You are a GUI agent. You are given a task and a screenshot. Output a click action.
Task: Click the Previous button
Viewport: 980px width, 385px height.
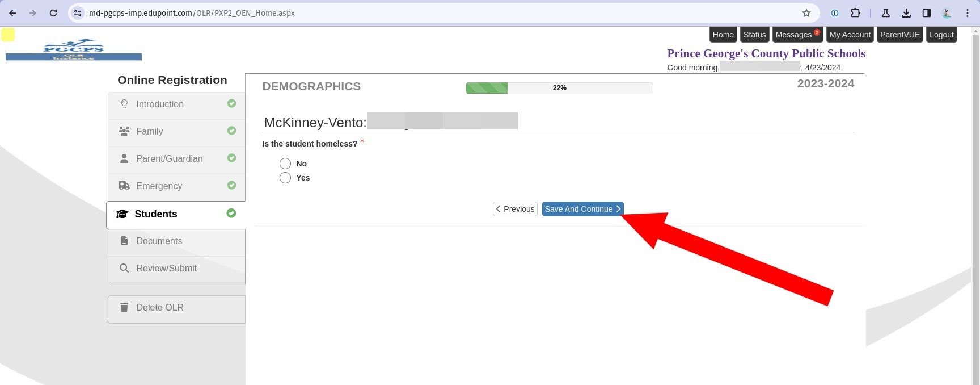(515, 209)
